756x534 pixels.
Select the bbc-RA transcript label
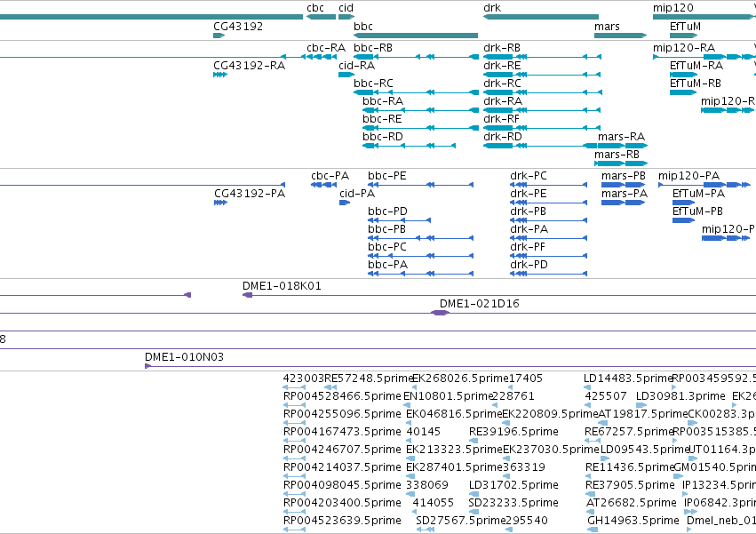(x=383, y=101)
